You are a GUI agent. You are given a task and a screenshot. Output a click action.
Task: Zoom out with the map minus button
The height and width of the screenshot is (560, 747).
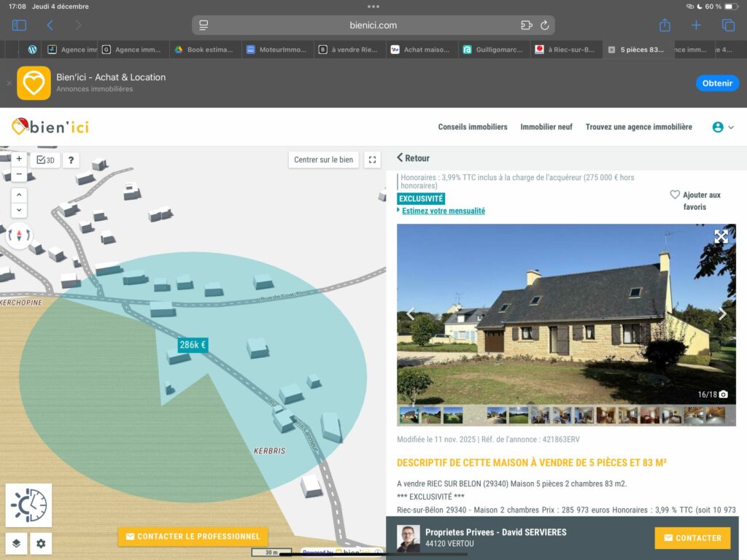19,174
